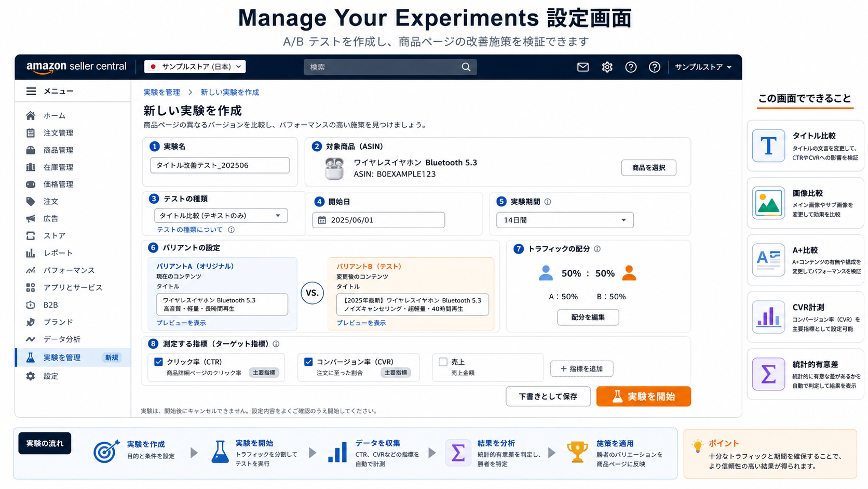Click info icon beside 測定する指標
Screen dimensions: 868x489
[x=276, y=344]
